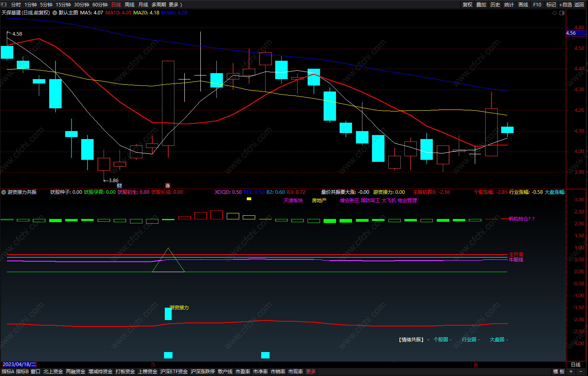Select the 1分钟 period tab

pos(30,4)
